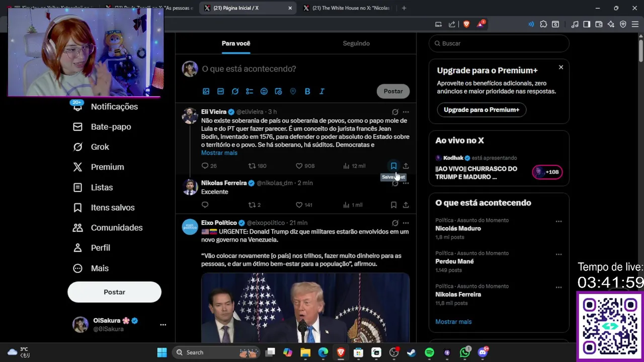This screenshot has width=644, height=362.
Task: Open Eixo Político's profile avatar
Action: pos(190,227)
